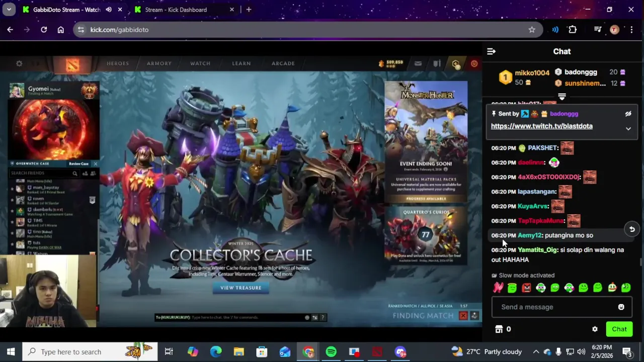Open tab search dropdown arrow
This screenshot has width=644, height=362.
pyautogui.click(x=9, y=10)
